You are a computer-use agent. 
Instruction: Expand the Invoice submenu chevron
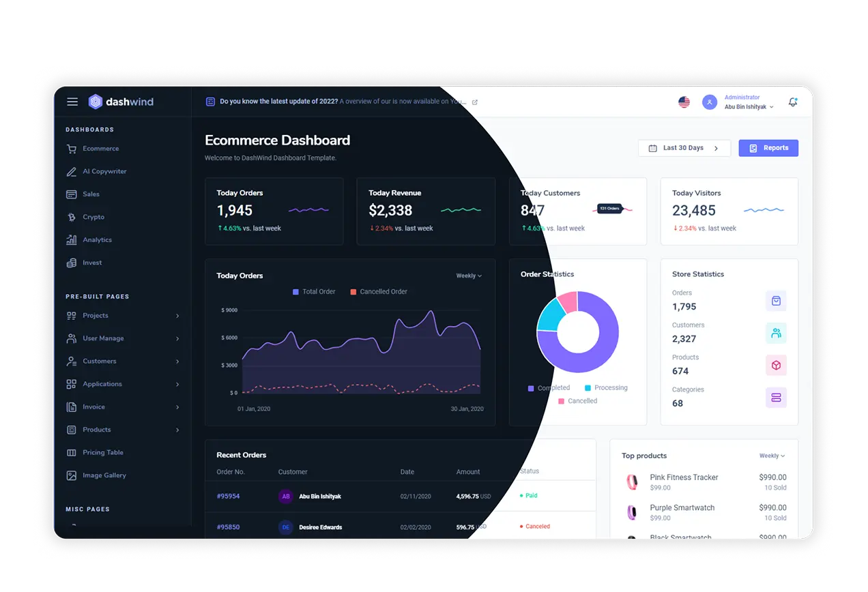point(177,407)
